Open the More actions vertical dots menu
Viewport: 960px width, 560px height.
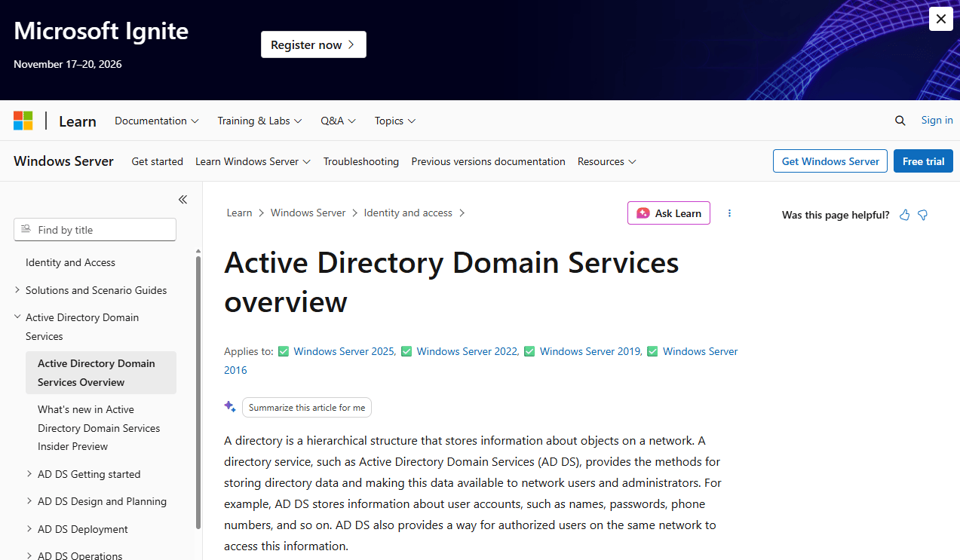729,213
